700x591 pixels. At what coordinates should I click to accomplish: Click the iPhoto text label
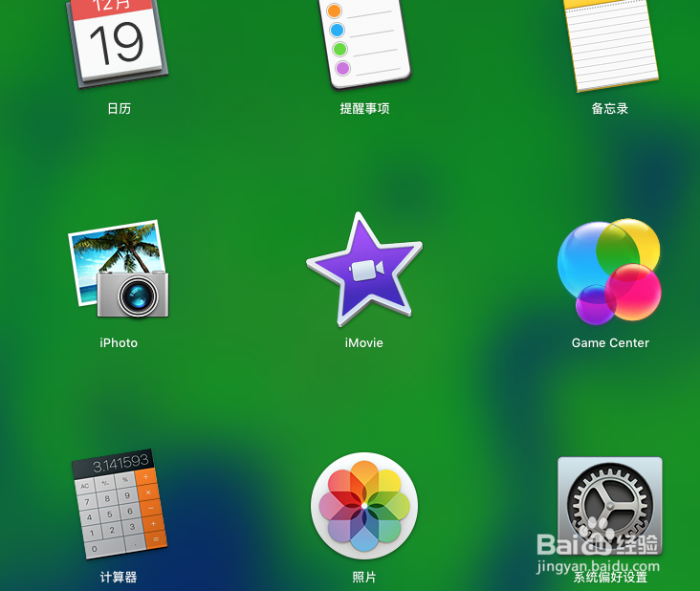pyautogui.click(x=119, y=342)
